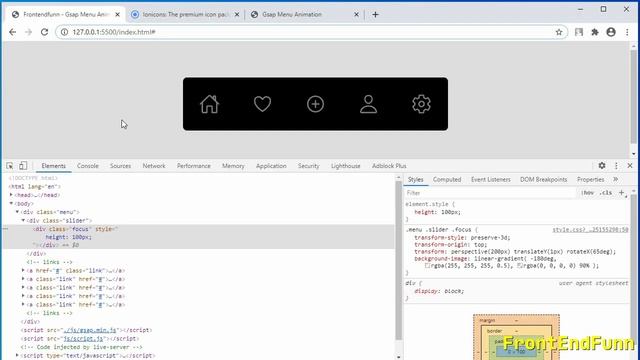Image resolution: width=640 pixels, height=360 pixels.
Task: Open the Sources panel tab
Action: (x=120, y=166)
